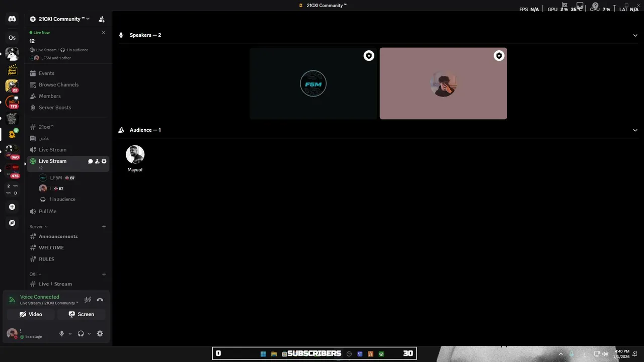Share your screen with Screen button
This screenshot has width=644, height=362.
tap(82, 314)
